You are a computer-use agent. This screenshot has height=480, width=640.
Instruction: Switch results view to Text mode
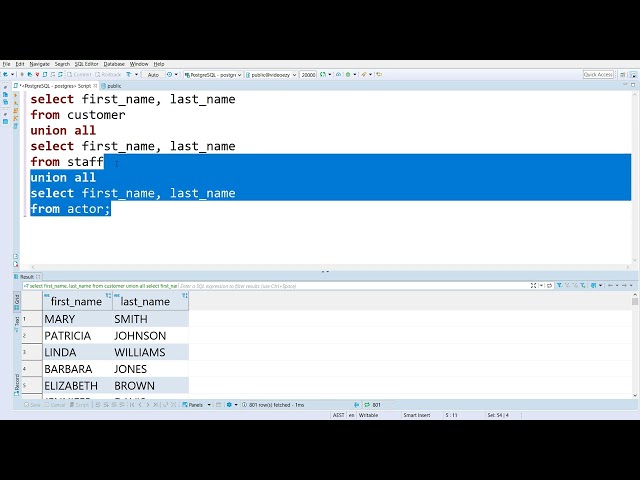17,323
